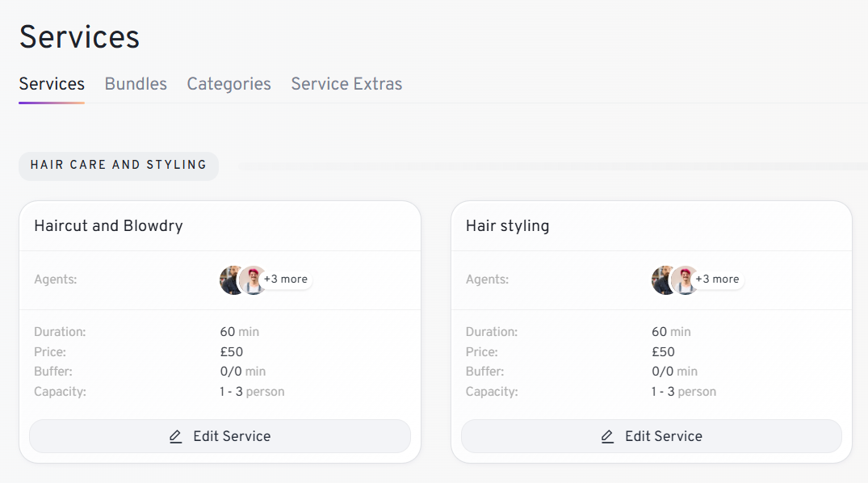Click pencil icon in Hair styling card

coord(607,437)
